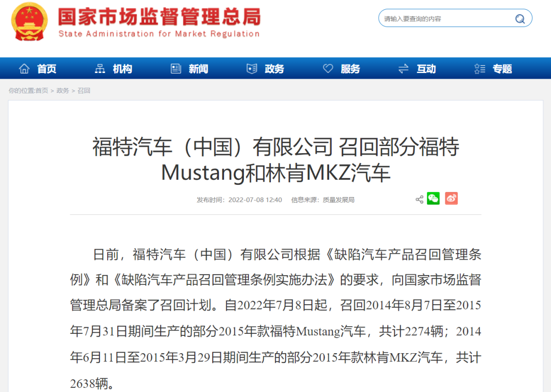
Task: Open the 首页 navigation menu item
Action: tap(46, 69)
